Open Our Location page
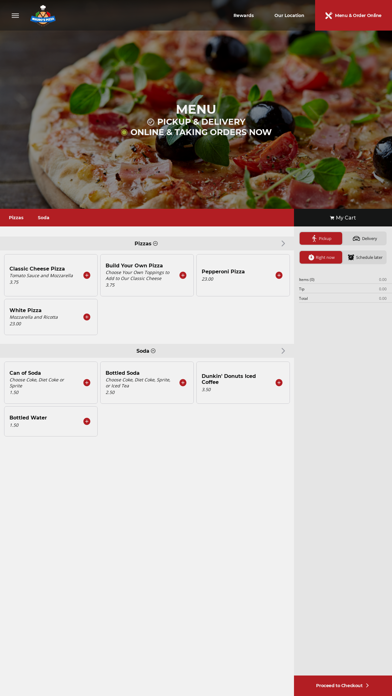The width and height of the screenshot is (392, 696). (x=289, y=16)
